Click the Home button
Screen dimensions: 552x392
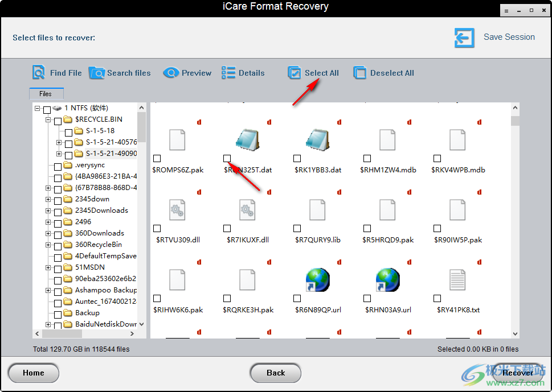(34, 373)
